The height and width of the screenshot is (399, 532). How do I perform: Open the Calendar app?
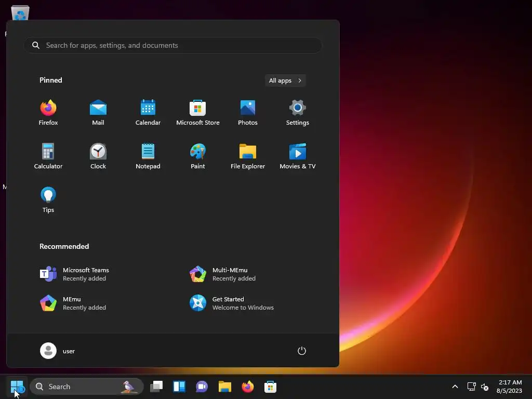(x=148, y=113)
